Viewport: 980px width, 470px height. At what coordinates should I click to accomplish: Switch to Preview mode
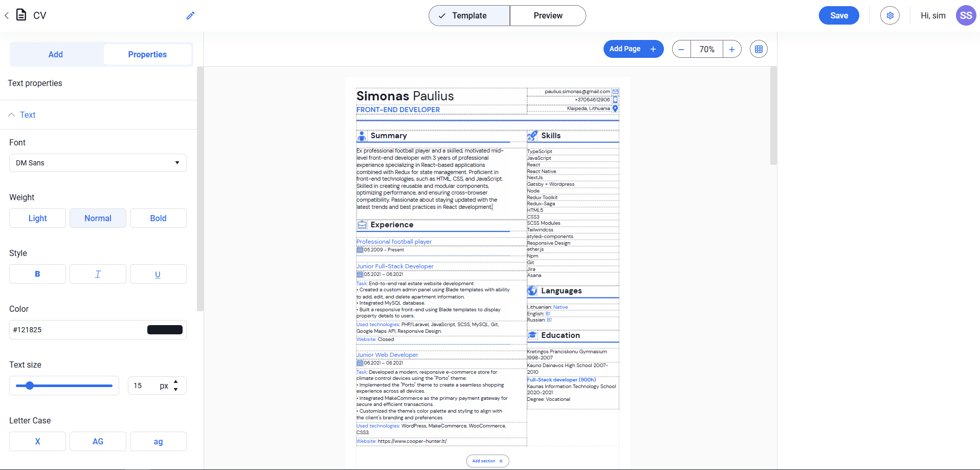(548, 16)
